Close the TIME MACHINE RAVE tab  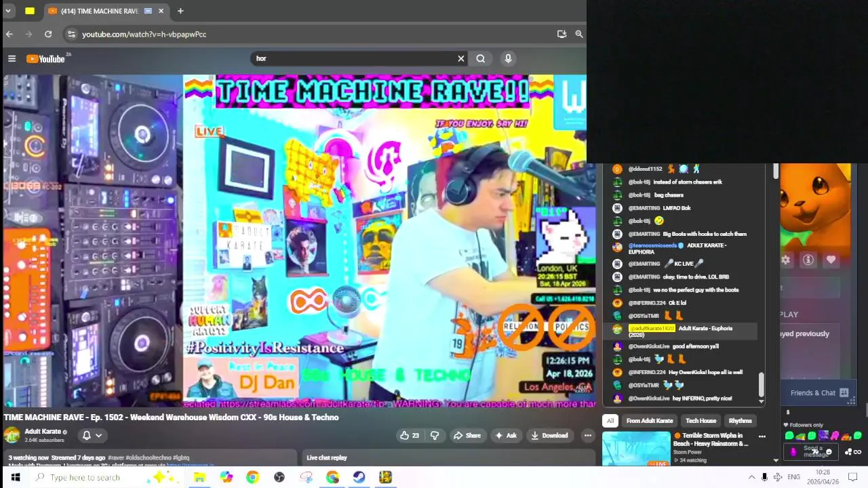click(x=161, y=11)
